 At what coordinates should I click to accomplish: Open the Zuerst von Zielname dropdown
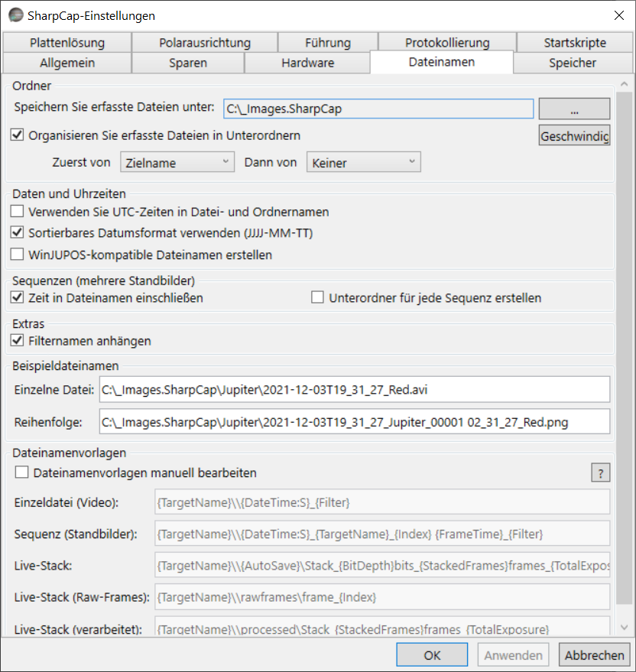(177, 162)
